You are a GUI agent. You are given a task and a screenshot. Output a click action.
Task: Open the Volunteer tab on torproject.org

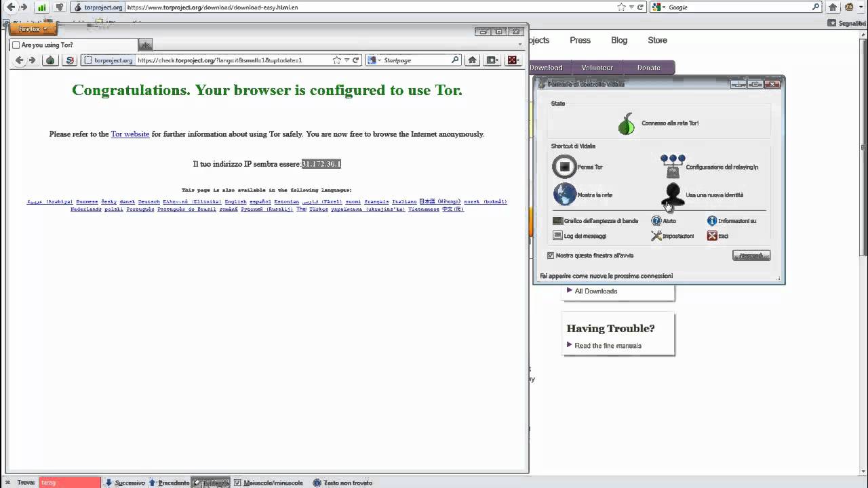pyautogui.click(x=597, y=68)
